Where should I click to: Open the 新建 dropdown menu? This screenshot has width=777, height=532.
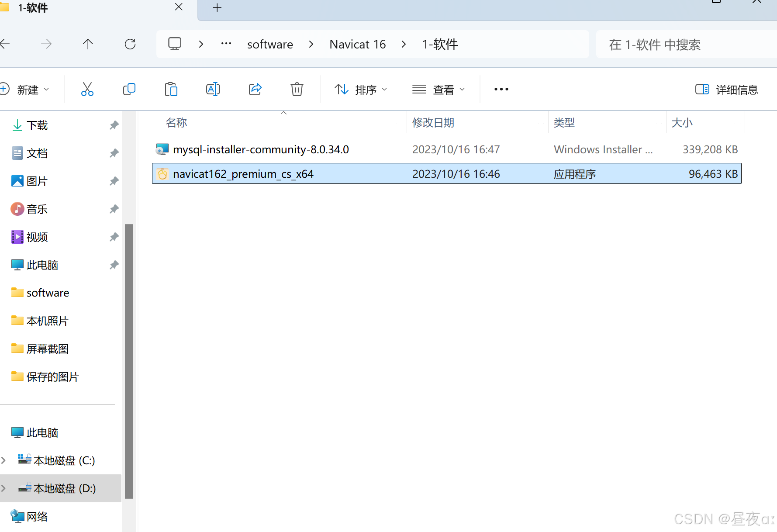(24, 90)
